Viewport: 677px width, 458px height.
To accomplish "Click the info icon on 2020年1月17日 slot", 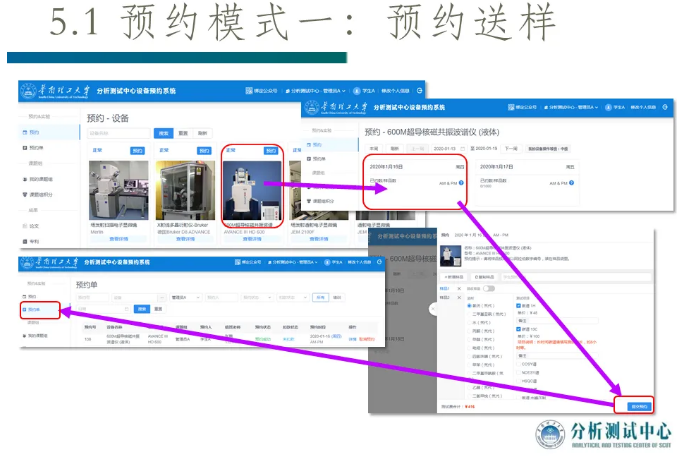I will [570, 184].
